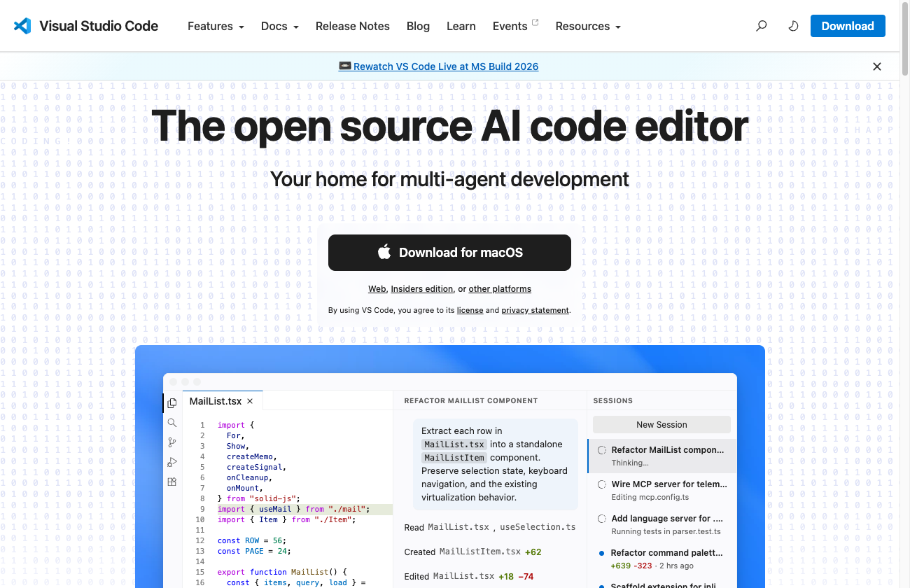
Task: Click the MailListItem chip in chat prompt
Action: (x=454, y=458)
